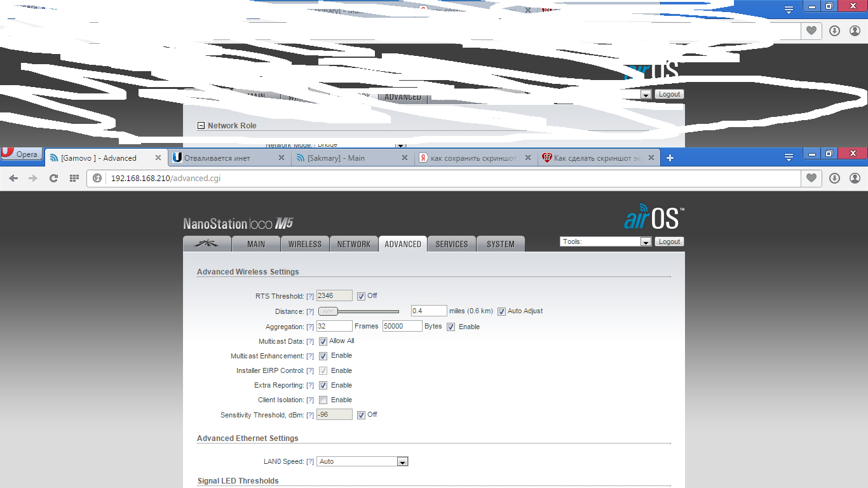Viewport: 868px width, 488px height.
Task: Close the [Sakmary] - Main tab
Action: click(404, 158)
